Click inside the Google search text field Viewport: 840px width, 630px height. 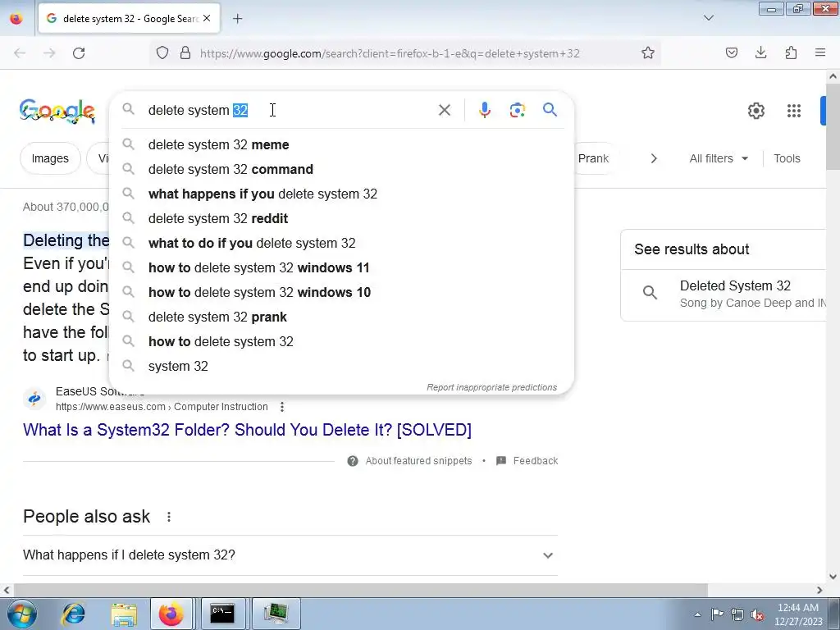click(290, 110)
